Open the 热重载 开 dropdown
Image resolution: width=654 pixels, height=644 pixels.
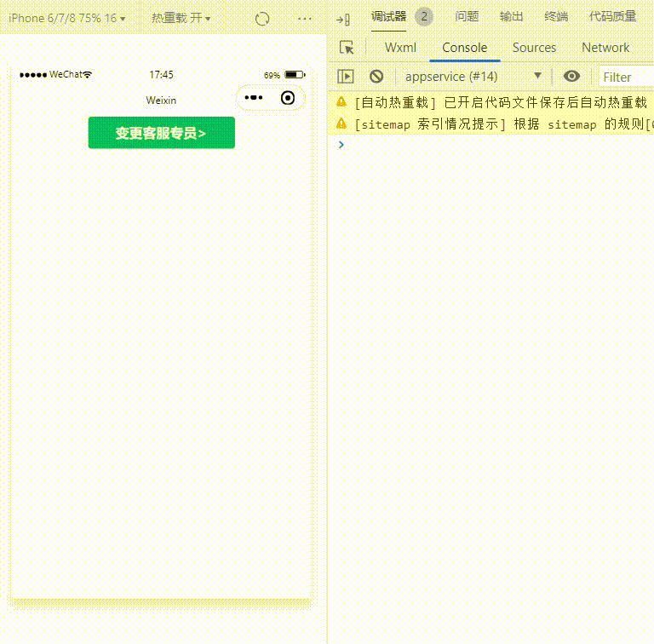181,19
